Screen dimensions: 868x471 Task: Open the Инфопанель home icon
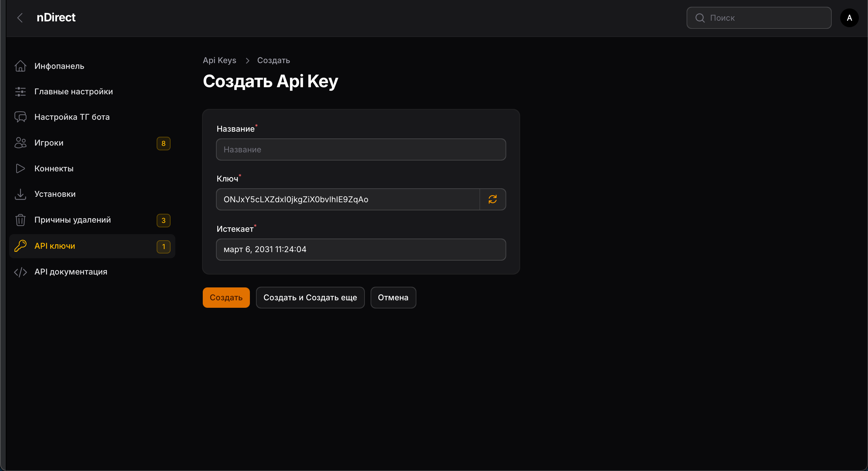coord(20,66)
